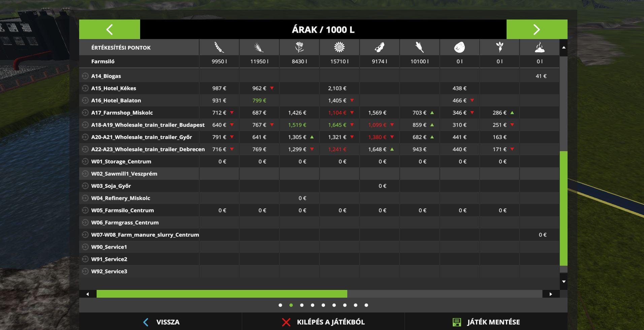
Task: Go to previous page with left arrow
Action: tap(109, 29)
